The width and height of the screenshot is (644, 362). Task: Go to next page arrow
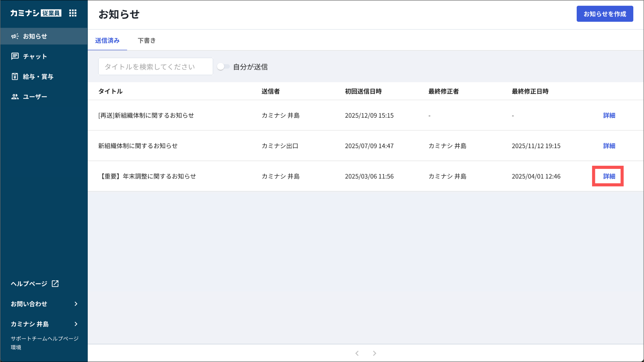tap(375, 353)
